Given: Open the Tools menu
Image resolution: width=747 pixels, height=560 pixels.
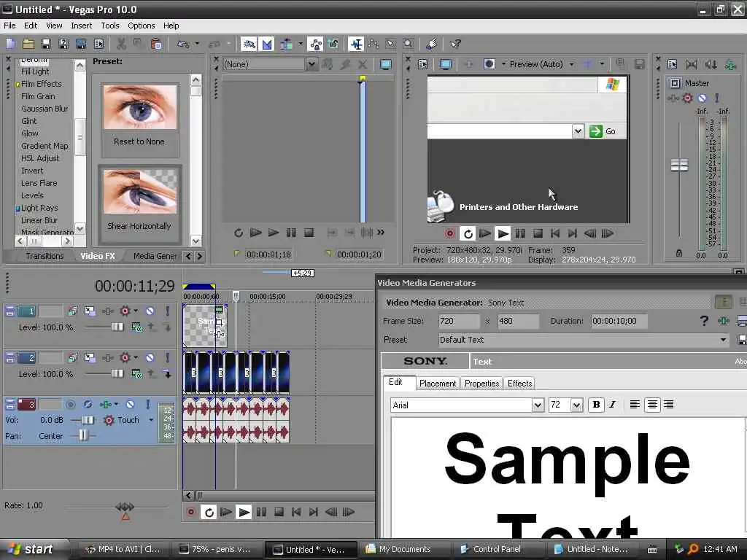Looking at the screenshot, I should coord(110,26).
